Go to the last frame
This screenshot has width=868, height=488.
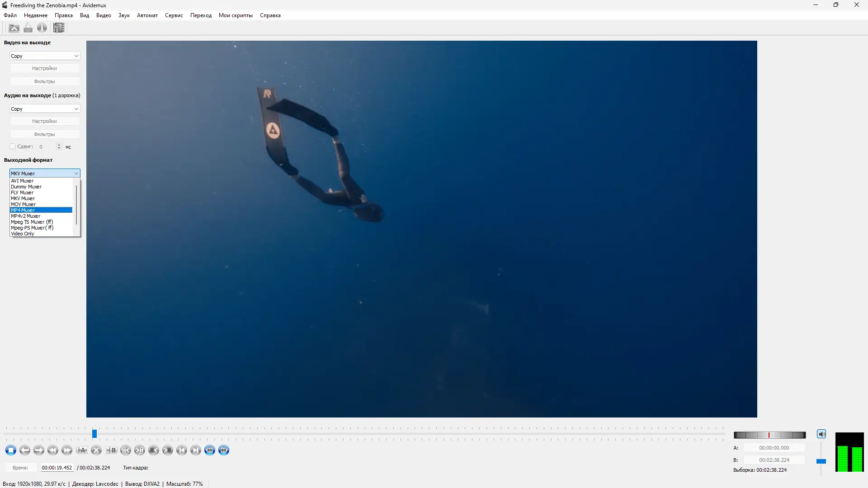pos(196,450)
